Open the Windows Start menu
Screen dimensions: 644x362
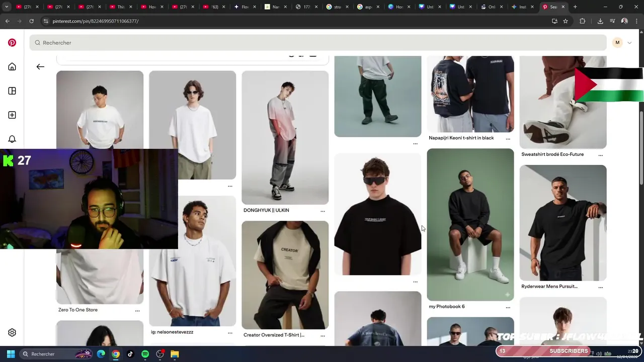tap(11, 354)
